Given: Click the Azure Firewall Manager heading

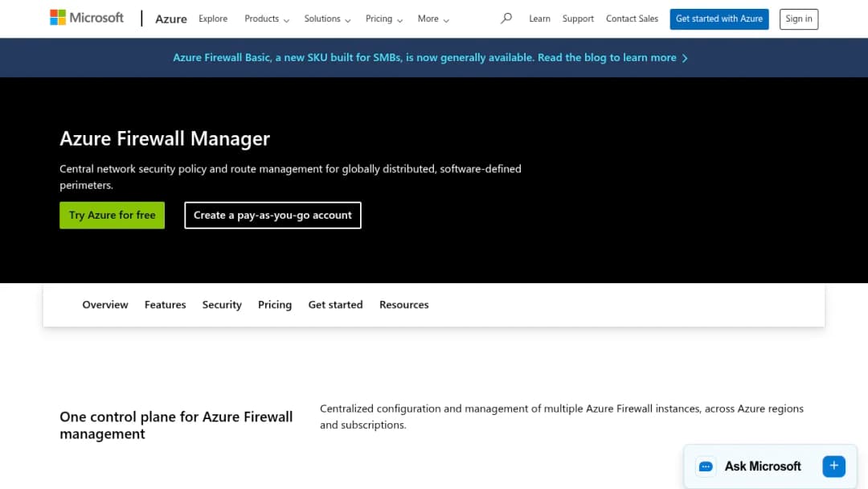Looking at the screenshot, I should click(165, 138).
